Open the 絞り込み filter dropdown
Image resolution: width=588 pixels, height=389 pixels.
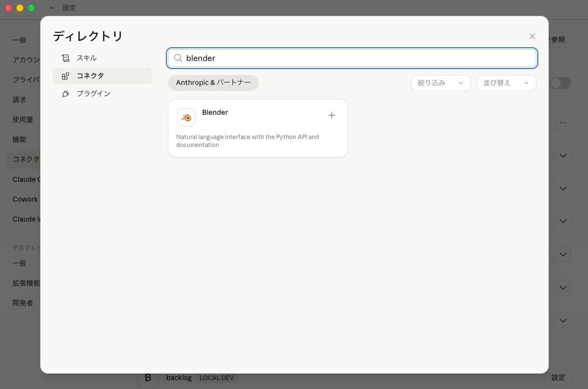click(x=440, y=83)
